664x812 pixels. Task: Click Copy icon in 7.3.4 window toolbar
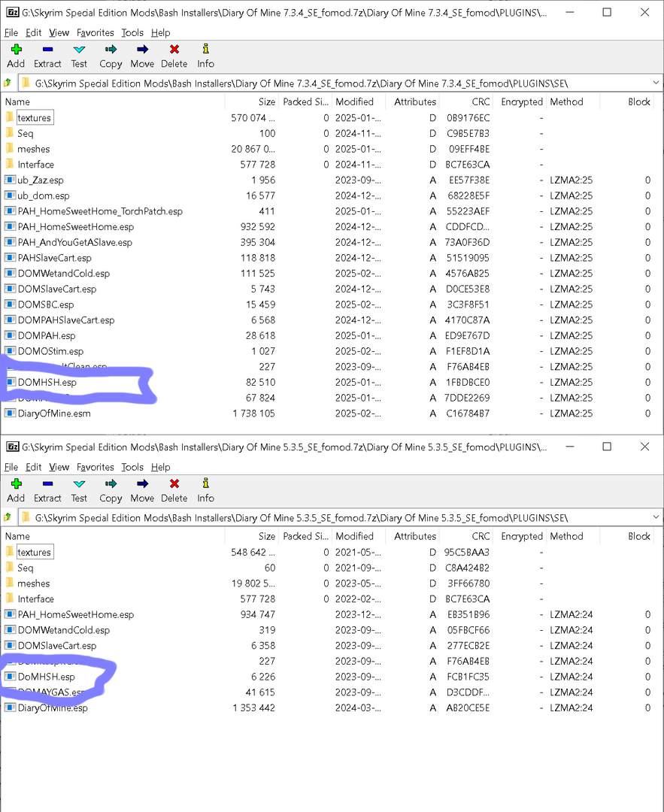tap(111, 49)
